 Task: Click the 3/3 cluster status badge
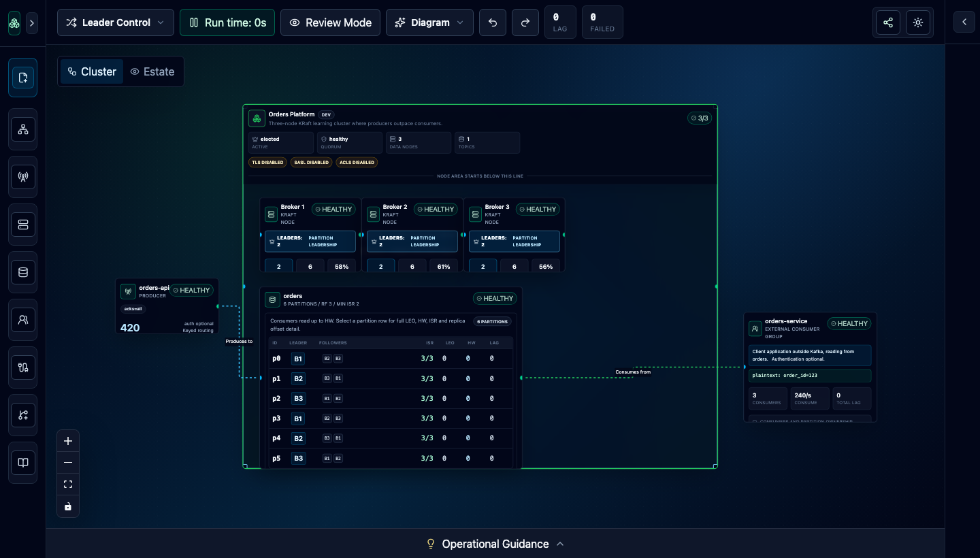(x=700, y=118)
